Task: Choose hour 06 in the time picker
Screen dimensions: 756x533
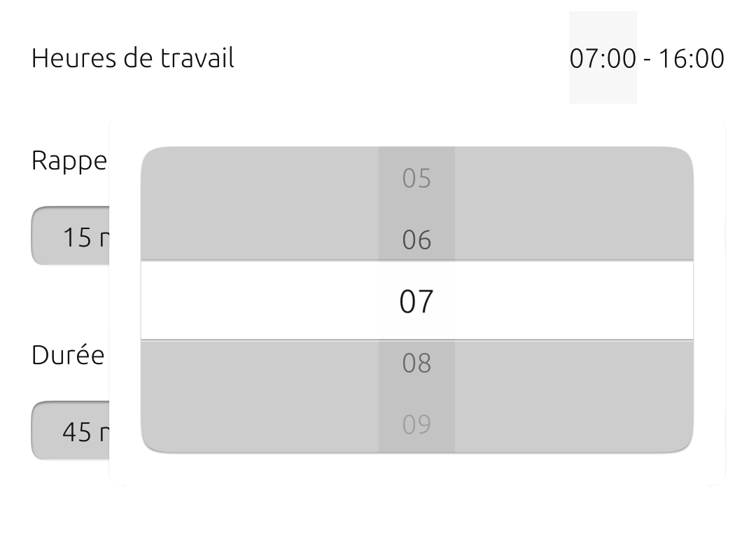Action: point(416,240)
